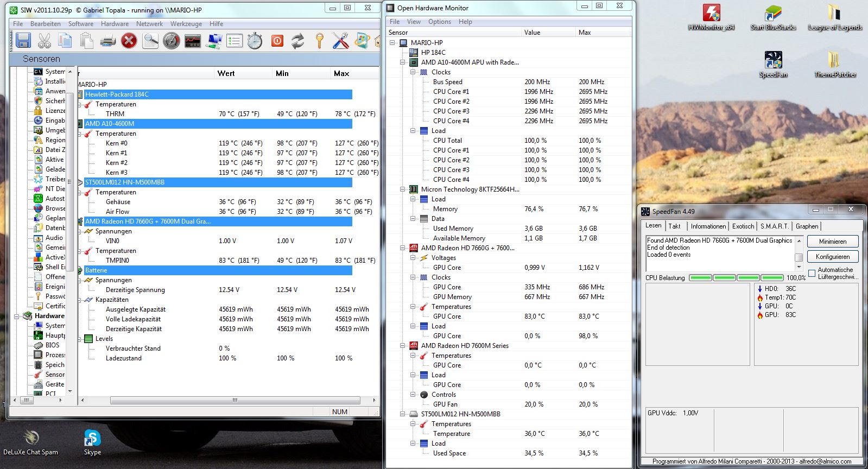Collapse the Hardware node in SIW tree
The width and height of the screenshot is (868, 469).
click(17, 316)
